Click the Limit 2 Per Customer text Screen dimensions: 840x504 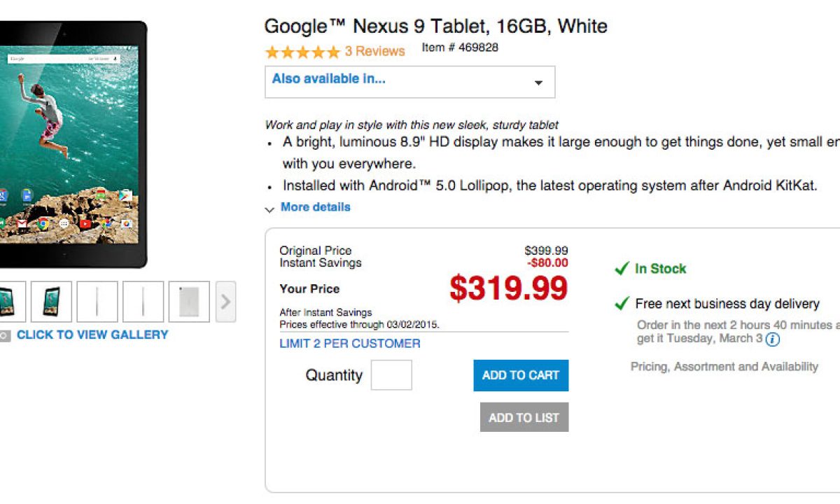(350, 344)
